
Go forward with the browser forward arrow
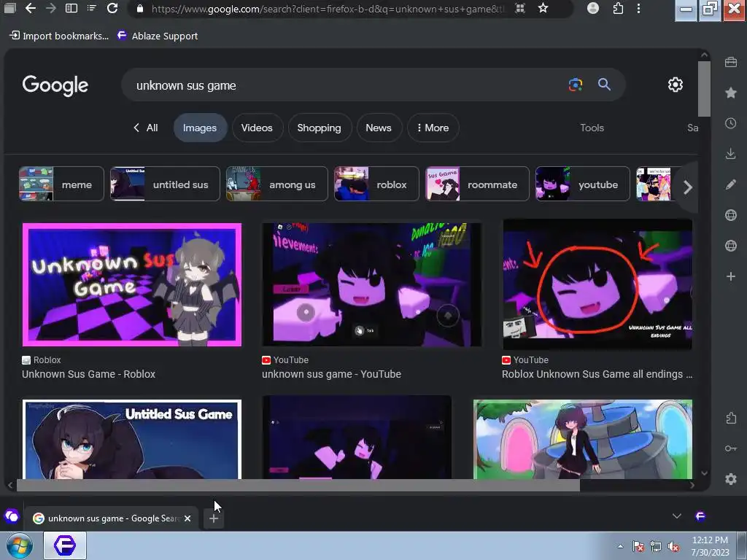click(51, 8)
